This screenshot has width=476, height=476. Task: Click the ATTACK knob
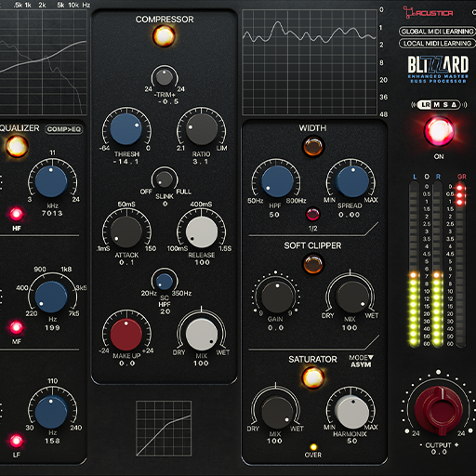click(x=126, y=231)
